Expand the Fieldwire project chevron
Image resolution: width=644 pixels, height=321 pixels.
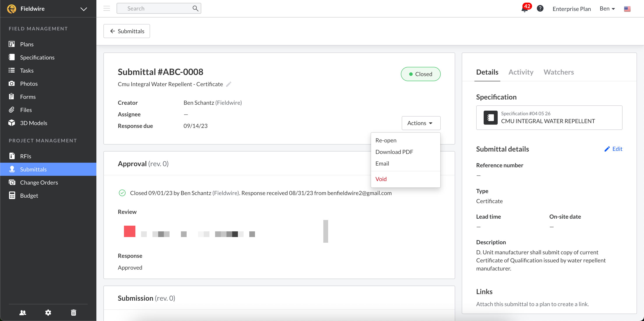pos(83,9)
